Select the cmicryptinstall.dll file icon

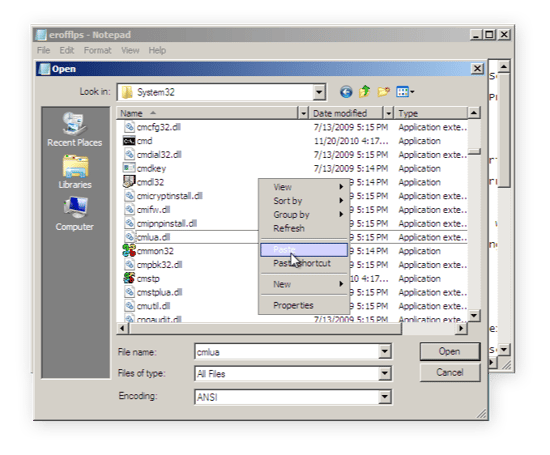click(x=129, y=196)
